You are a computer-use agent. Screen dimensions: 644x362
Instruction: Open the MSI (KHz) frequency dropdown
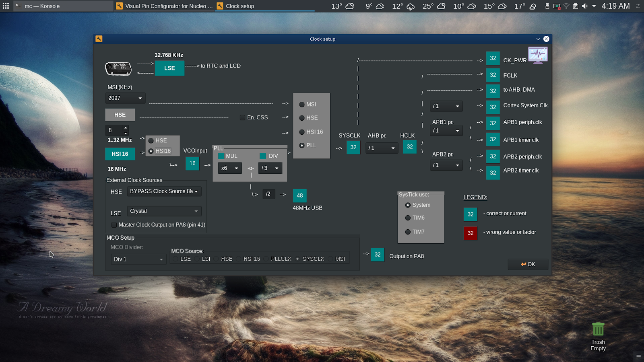pyautogui.click(x=125, y=98)
